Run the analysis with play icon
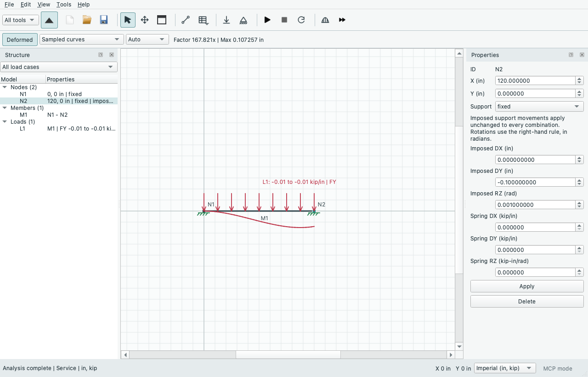This screenshot has height=377, width=588. coord(267,20)
